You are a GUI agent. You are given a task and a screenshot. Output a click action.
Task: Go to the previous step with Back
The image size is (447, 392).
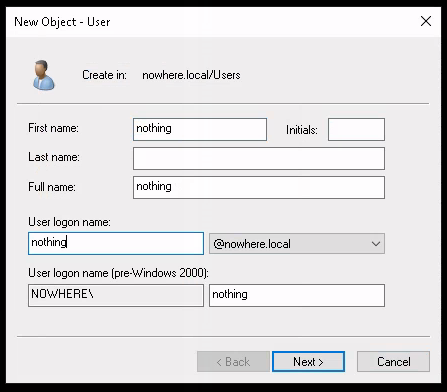pyautogui.click(x=233, y=362)
